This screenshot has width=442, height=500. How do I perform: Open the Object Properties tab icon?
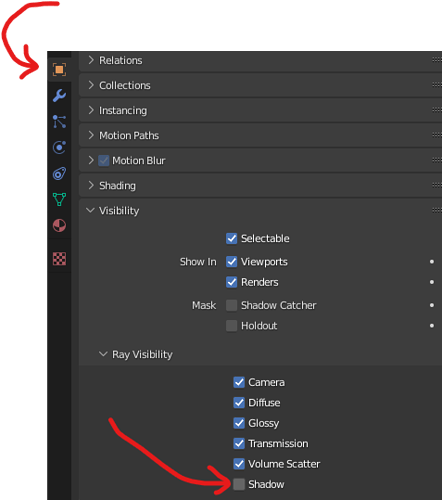(59, 70)
